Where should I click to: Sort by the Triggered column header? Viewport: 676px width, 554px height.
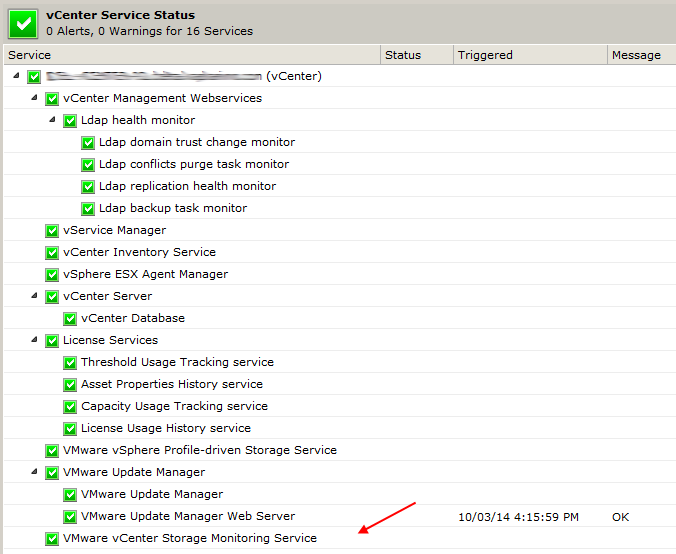[x=530, y=55]
